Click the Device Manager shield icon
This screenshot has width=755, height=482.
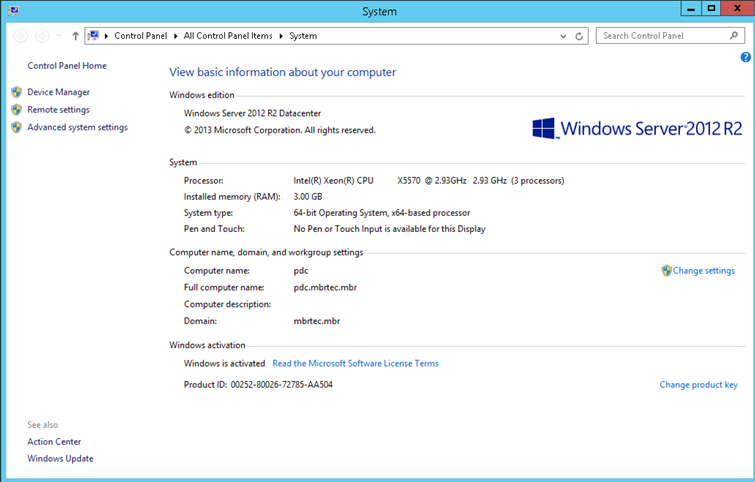coord(17,92)
